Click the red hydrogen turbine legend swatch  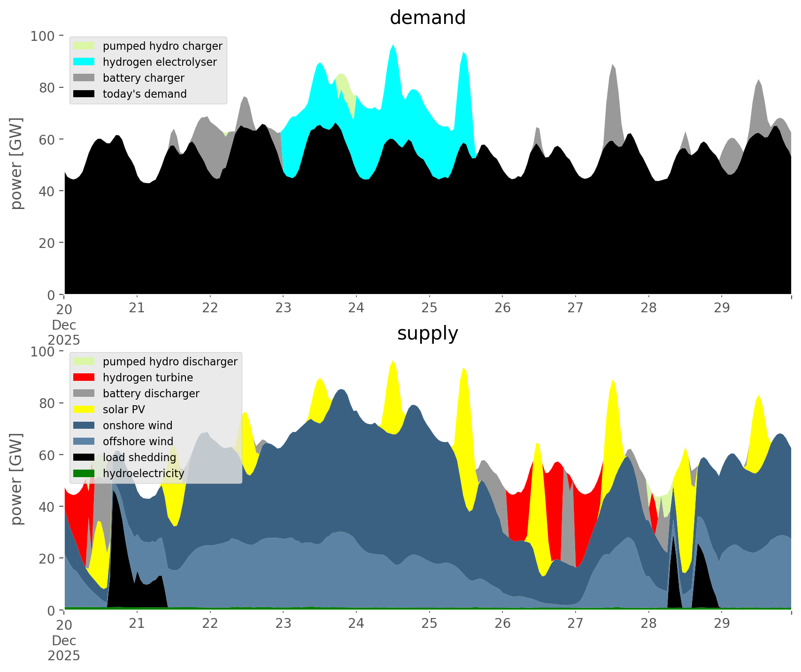[84, 378]
